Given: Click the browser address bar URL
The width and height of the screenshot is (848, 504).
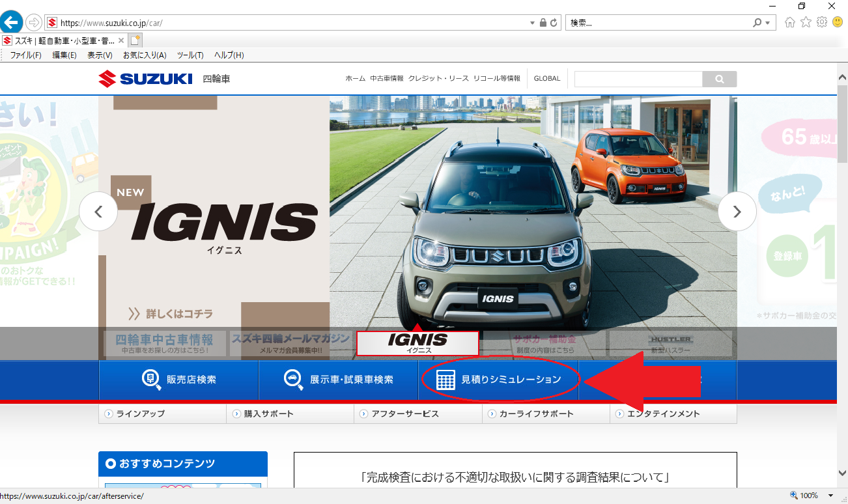Looking at the screenshot, I should point(111,23).
